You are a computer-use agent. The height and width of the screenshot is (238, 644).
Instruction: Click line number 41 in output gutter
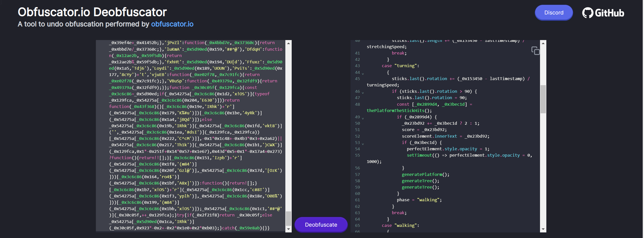click(x=357, y=53)
